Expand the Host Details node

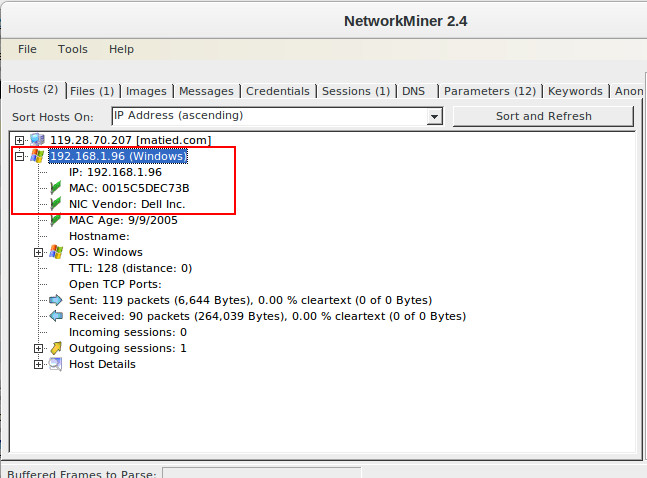[38, 364]
